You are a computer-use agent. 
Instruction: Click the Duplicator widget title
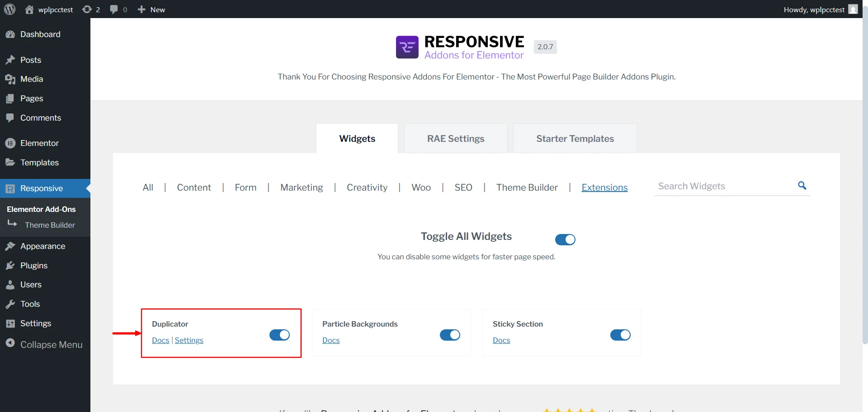tap(170, 324)
